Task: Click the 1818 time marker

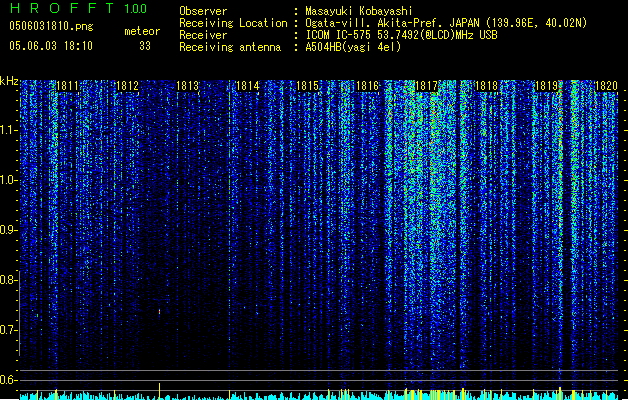Action: [x=486, y=86]
